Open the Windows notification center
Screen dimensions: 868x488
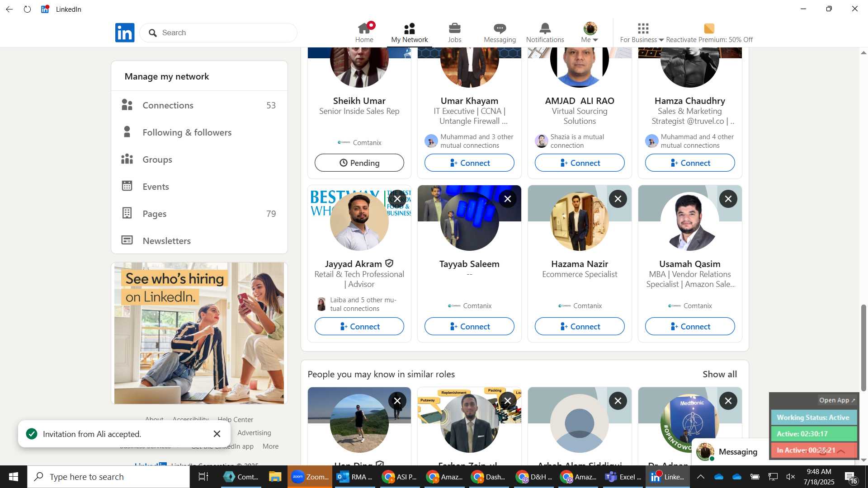pos(851,477)
